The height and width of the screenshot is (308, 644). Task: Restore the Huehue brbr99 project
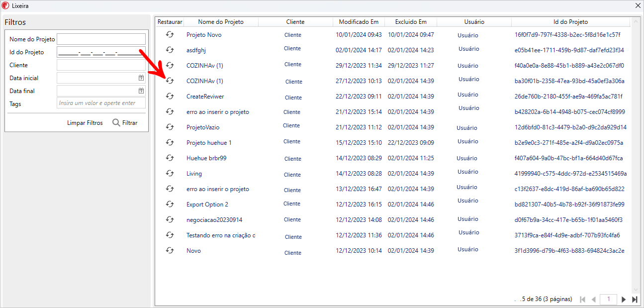[170, 158]
